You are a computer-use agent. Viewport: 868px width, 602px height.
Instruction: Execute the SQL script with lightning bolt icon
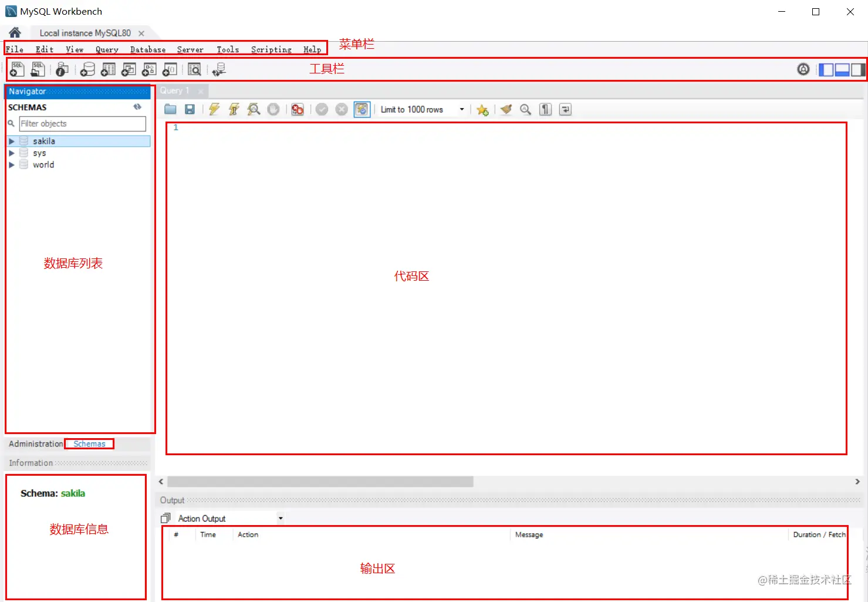pos(214,109)
